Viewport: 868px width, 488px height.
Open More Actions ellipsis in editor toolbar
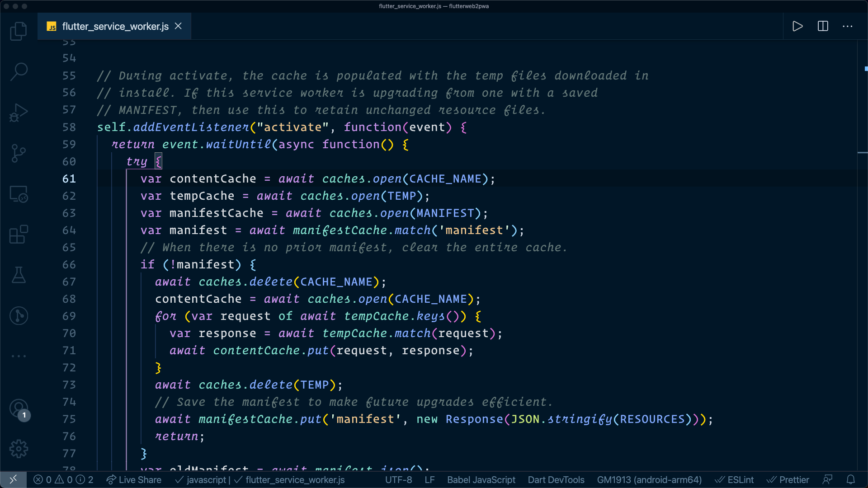[848, 26]
